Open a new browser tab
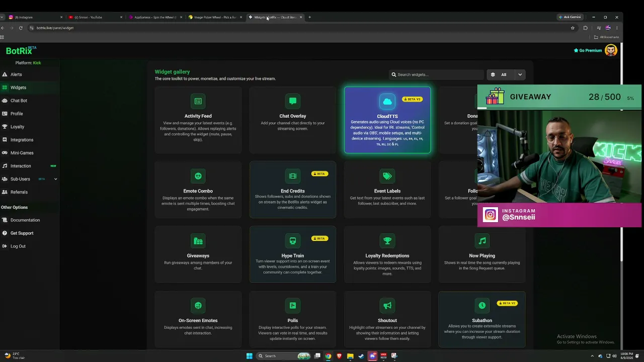 pyautogui.click(x=309, y=17)
